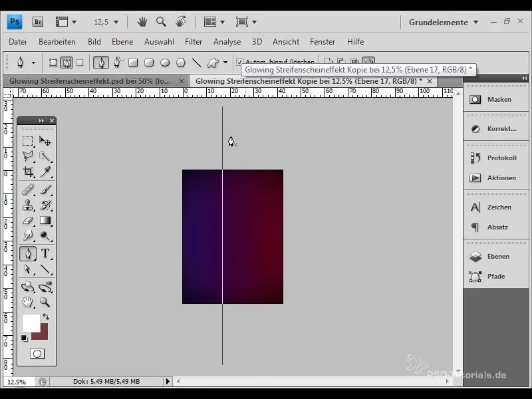532x399 pixels.
Task: Choose the Path Selection arrow tool
Action: [28, 269]
